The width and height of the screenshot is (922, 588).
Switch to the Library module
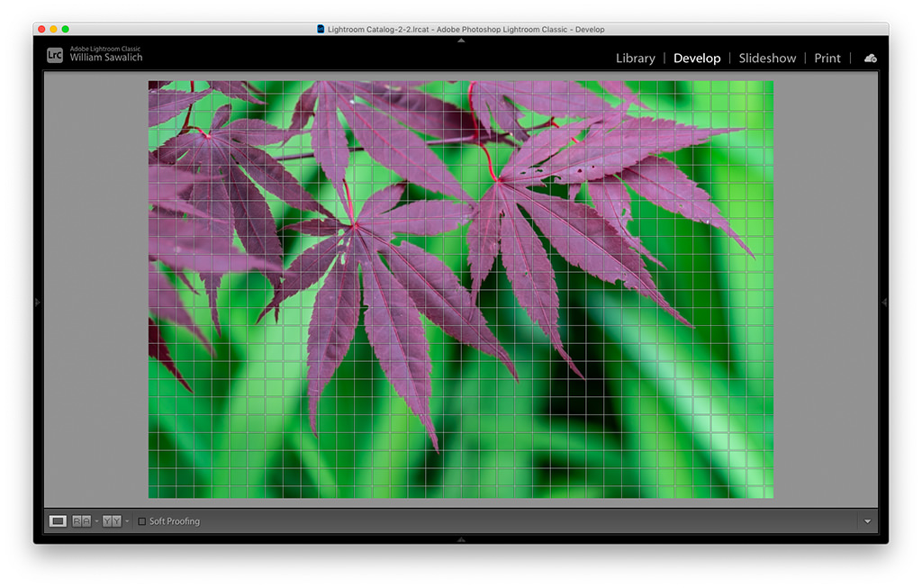click(635, 59)
